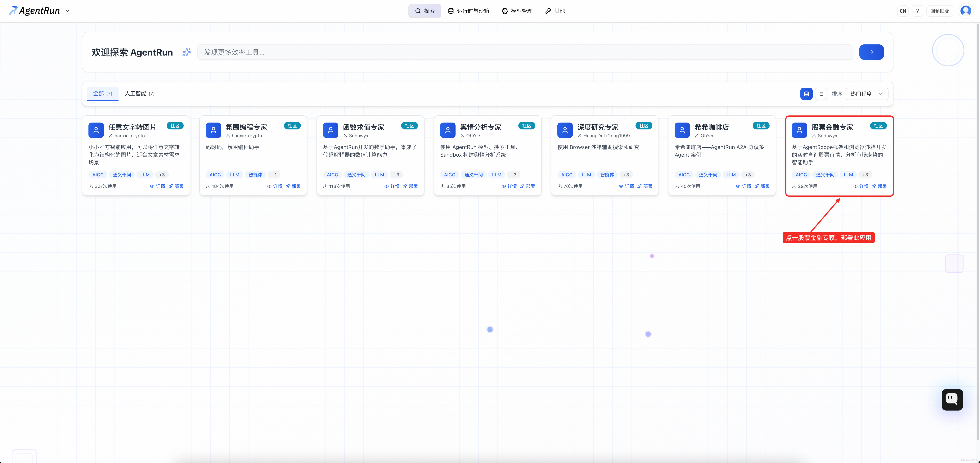Switch to grid view layout
Viewport: 980px width, 463px height.
pos(806,94)
